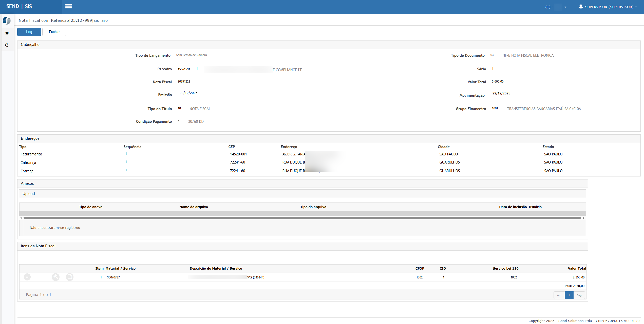
Task: Click the SEND | SIS logo
Action: [x=19, y=6]
